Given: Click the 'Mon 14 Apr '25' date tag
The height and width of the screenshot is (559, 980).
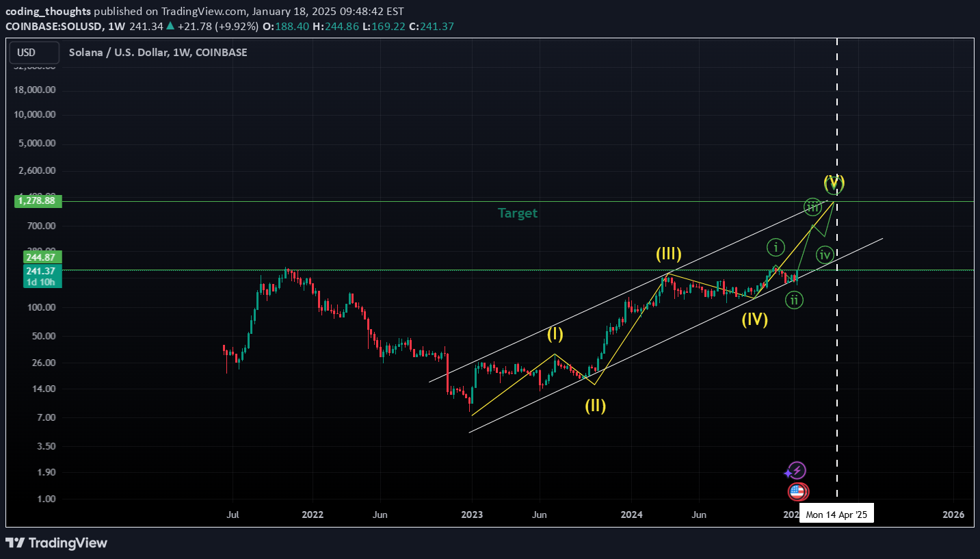Looking at the screenshot, I should 836,515.
